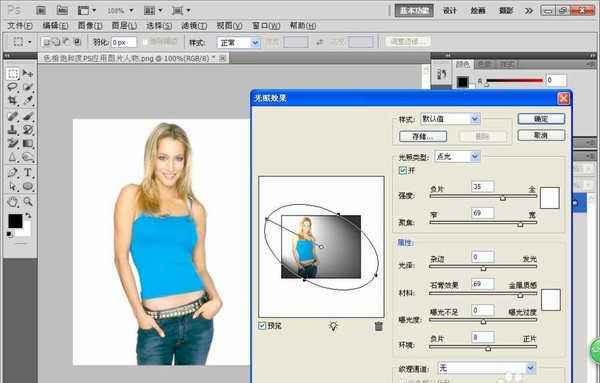Image resolution: width=600 pixels, height=383 pixels.
Task: Click the light center handle in the preview
Action: pos(321,247)
